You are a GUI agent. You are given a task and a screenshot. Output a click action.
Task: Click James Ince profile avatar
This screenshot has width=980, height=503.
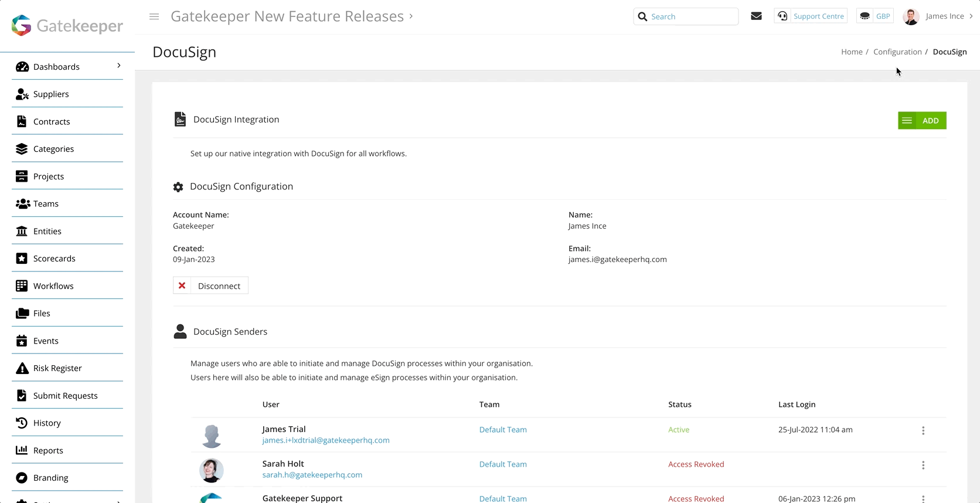click(911, 16)
